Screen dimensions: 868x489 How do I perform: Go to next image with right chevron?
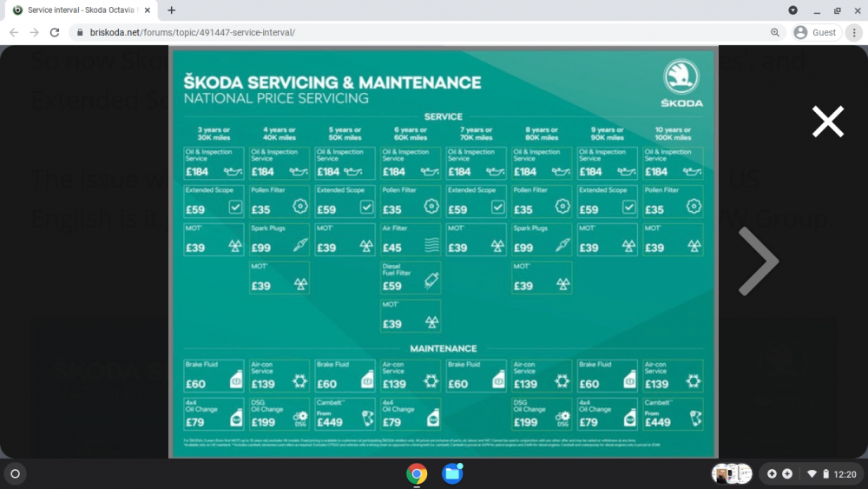(x=759, y=261)
